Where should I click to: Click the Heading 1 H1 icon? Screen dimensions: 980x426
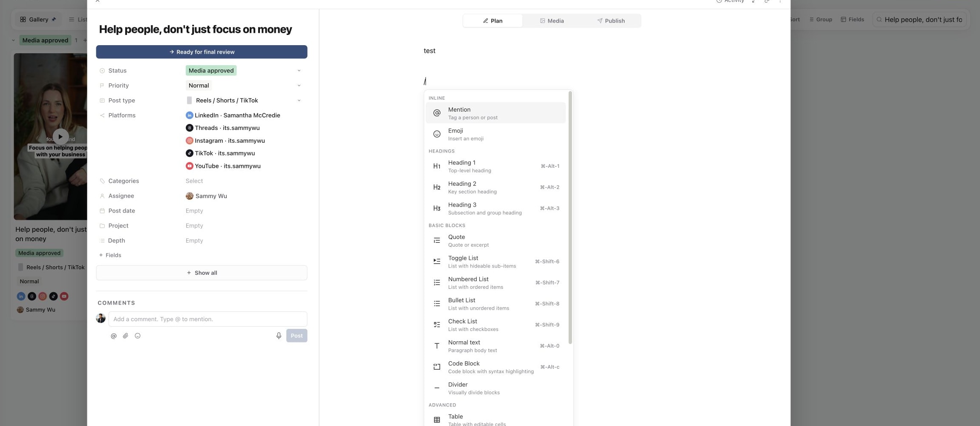pos(437,166)
